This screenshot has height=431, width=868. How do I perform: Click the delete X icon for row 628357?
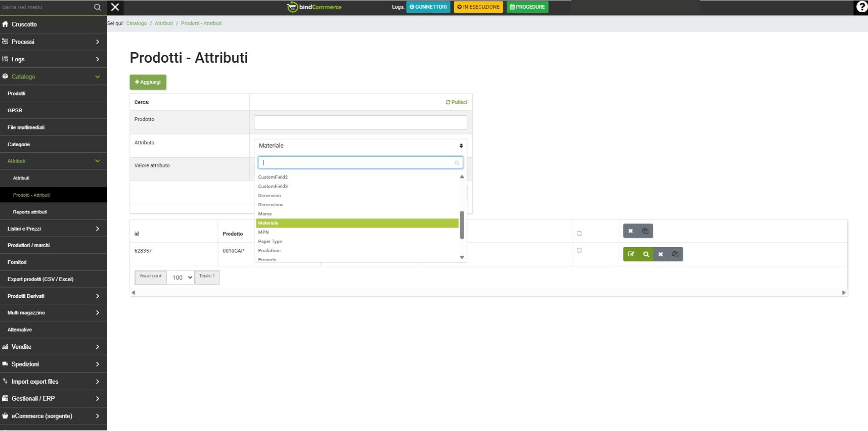pos(660,254)
